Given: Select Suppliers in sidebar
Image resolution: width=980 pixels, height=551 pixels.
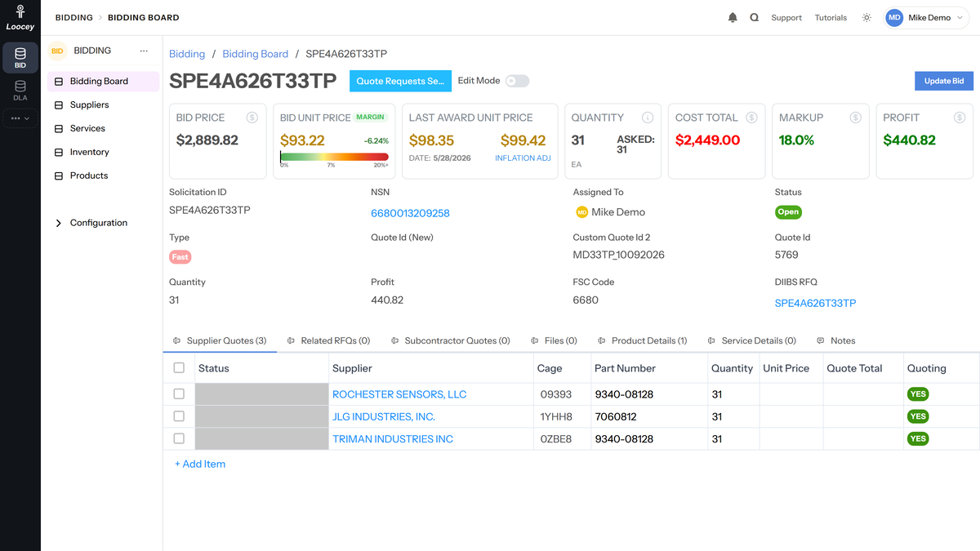Looking at the screenshot, I should [x=103, y=104].
